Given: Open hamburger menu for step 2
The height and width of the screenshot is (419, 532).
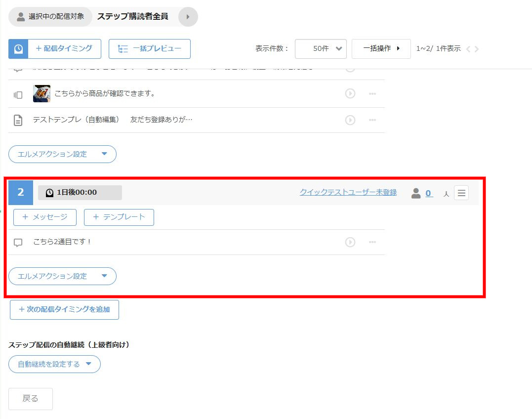Looking at the screenshot, I should (x=461, y=193).
